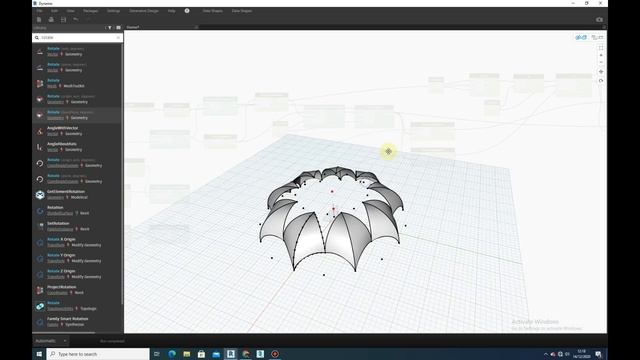Click the library results scrollbar
This screenshot has width=640, height=360.
[x=122, y=173]
